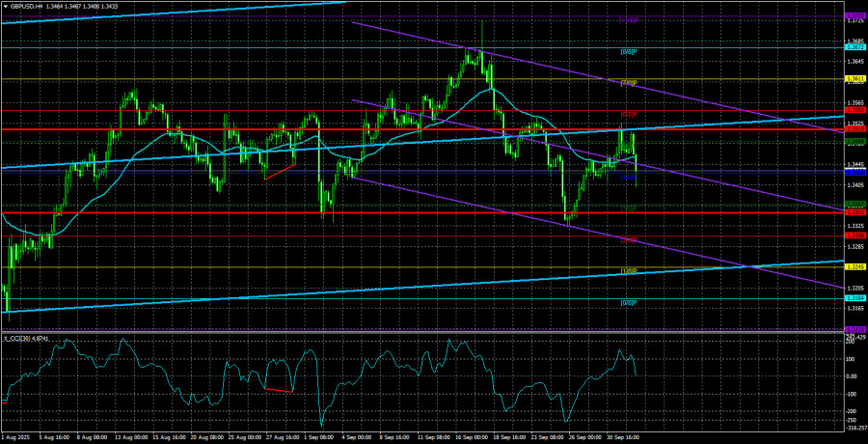Select the 16 Sep 00:00 time label
The height and width of the screenshot is (444, 868).
[463, 437]
